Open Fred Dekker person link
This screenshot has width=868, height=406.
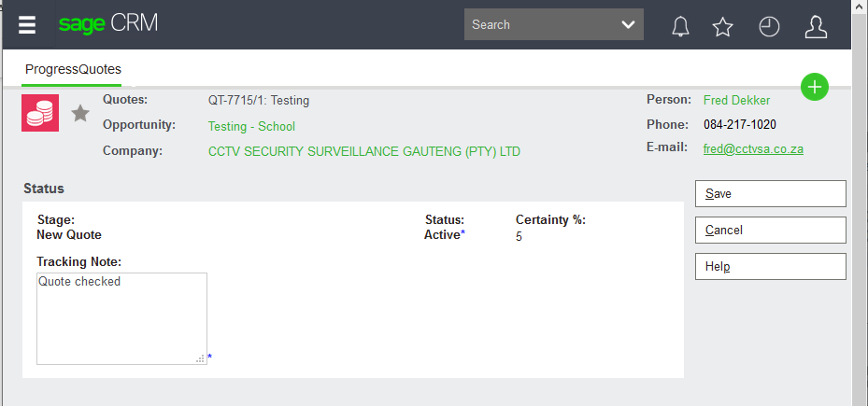(736, 100)
